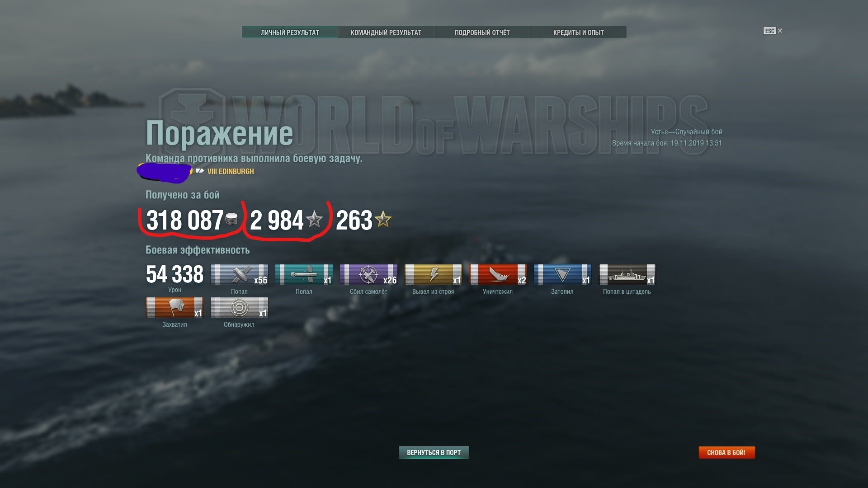This screenshot has height=488, width=868.
Task: Click the gold free XP star
Action: coord(383,220)
